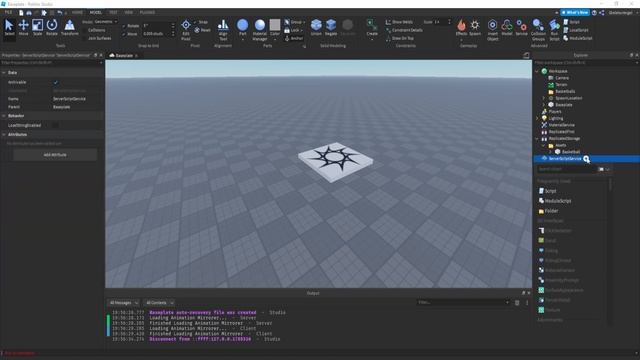640x360 pixels.
Task: Toggle the Move snap checkbox
Action: (124, 34)
